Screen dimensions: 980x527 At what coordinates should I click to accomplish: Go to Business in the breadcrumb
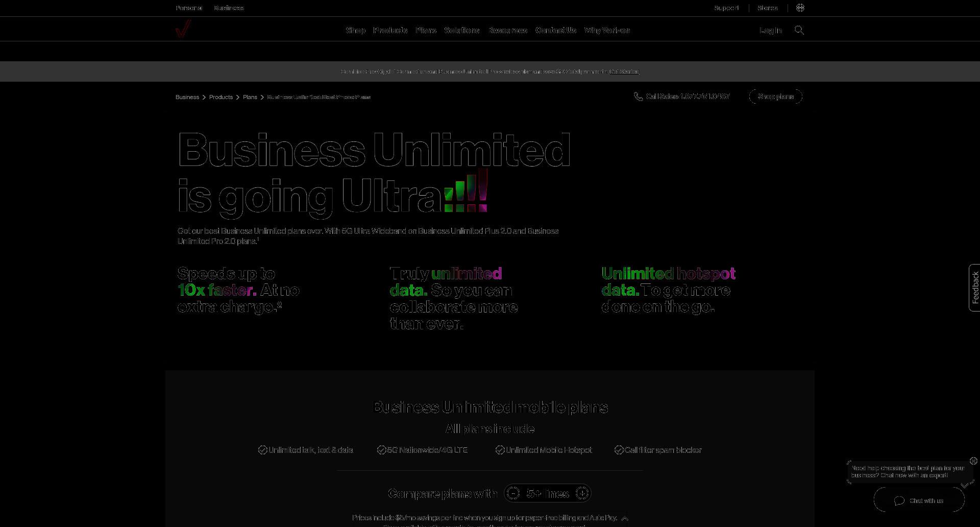click(x=187, y=97)
